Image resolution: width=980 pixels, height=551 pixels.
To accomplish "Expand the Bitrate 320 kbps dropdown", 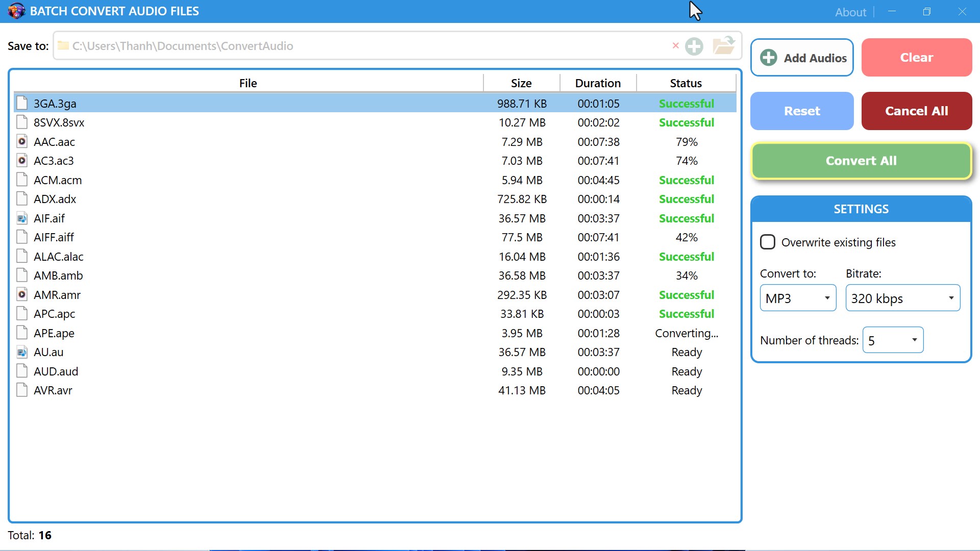I will coord(902,298).
